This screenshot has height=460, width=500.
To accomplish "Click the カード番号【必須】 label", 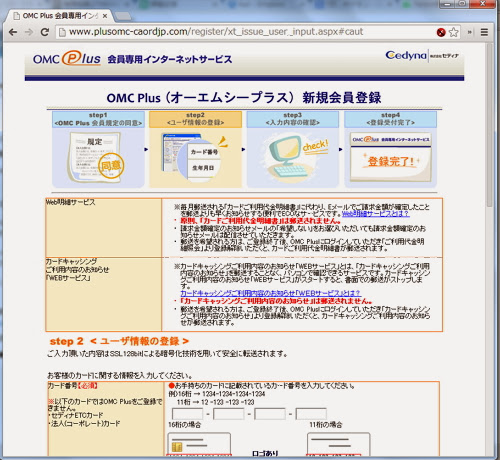I will pyautogui.click(x=73, y=386).
